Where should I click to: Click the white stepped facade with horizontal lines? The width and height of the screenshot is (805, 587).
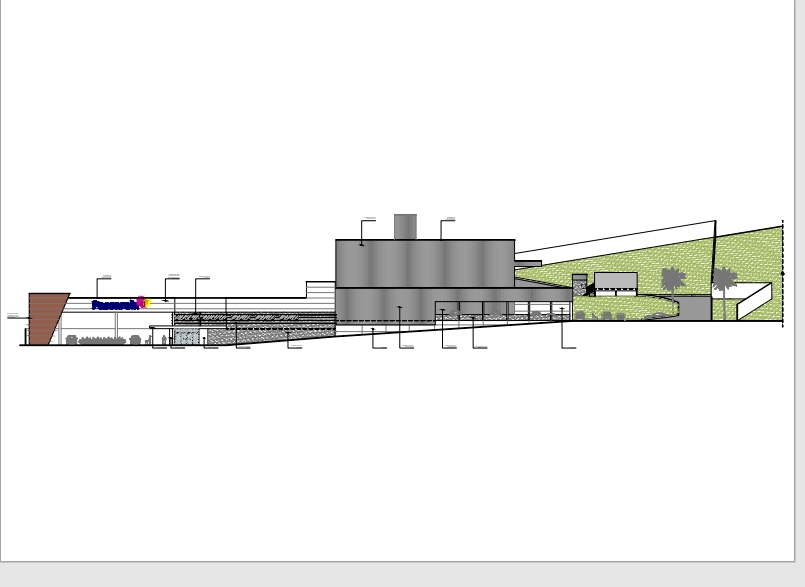tap(320, 290)
